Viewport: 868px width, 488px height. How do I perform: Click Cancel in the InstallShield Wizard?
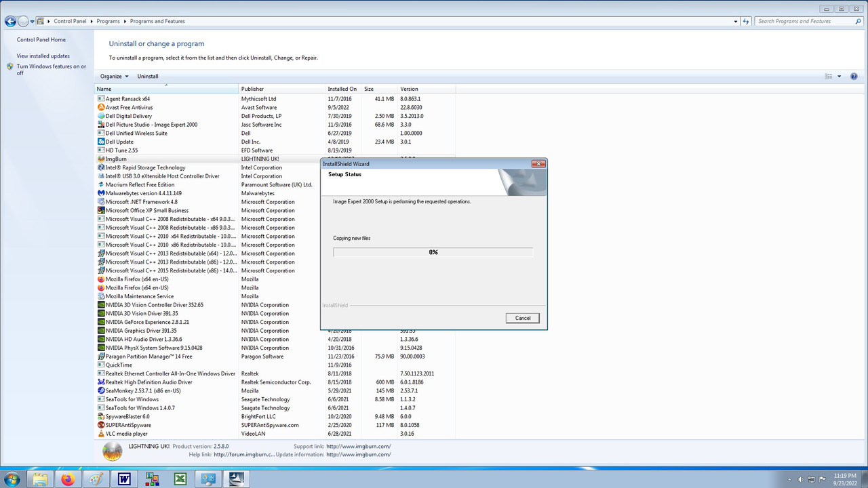tap(523, 318)
